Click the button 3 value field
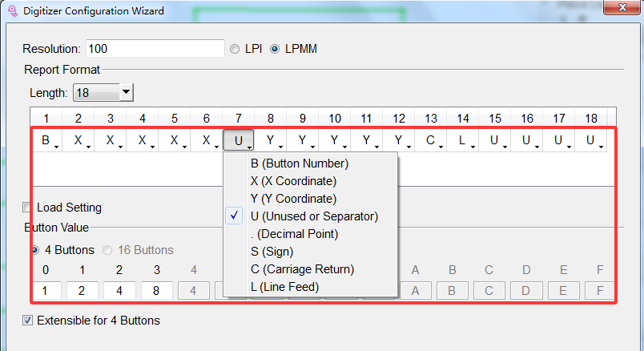This screenshot has width=644, height=351. click(156, 290)
